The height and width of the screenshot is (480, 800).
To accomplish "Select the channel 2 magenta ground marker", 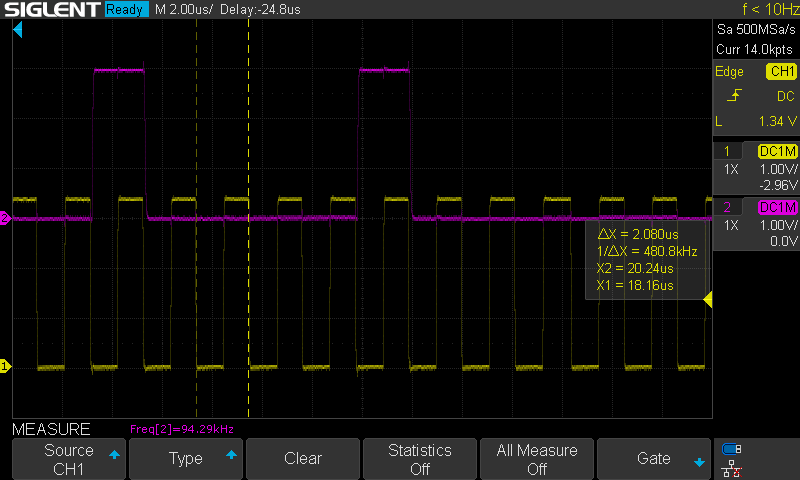I will [5, 218].
